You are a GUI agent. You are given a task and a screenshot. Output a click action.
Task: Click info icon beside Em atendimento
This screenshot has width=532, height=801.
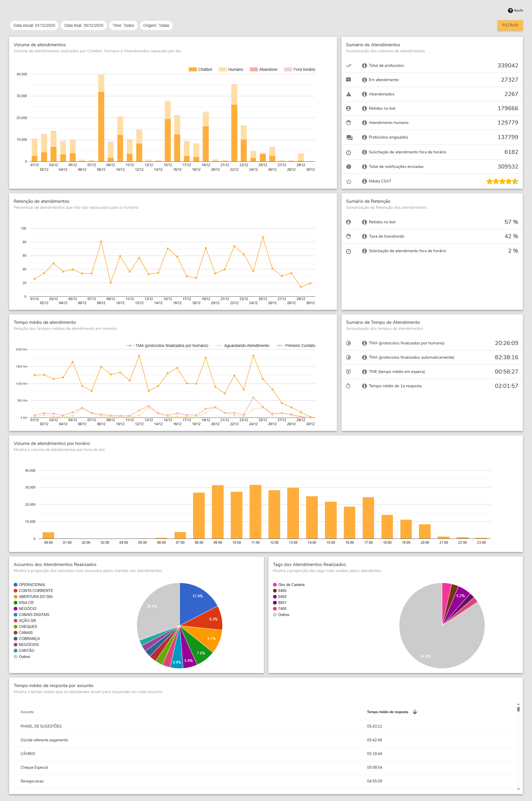pos(364,80)
